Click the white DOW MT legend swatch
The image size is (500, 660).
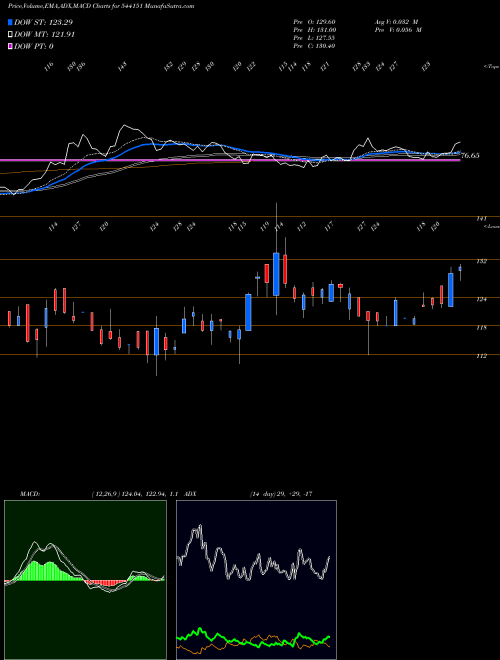click(x=11, y=35)
